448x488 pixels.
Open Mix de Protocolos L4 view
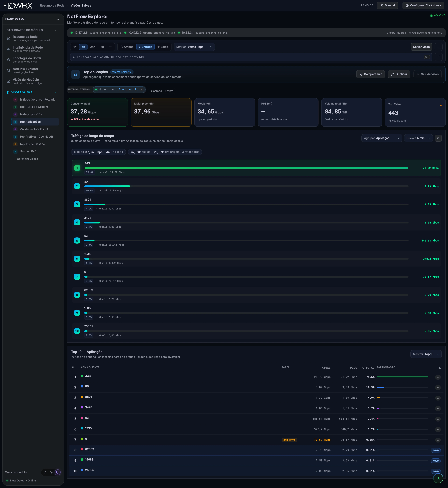click(x=35, y=129)
